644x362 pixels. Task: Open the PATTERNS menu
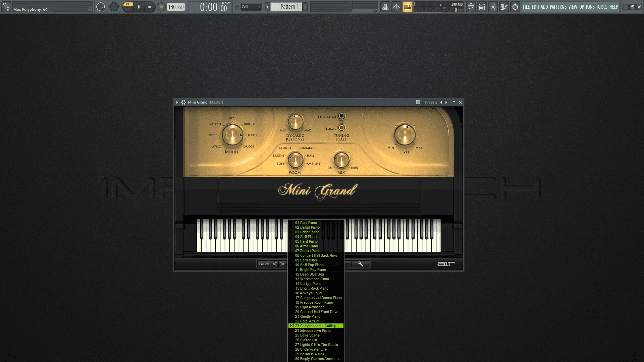[558, 7]
